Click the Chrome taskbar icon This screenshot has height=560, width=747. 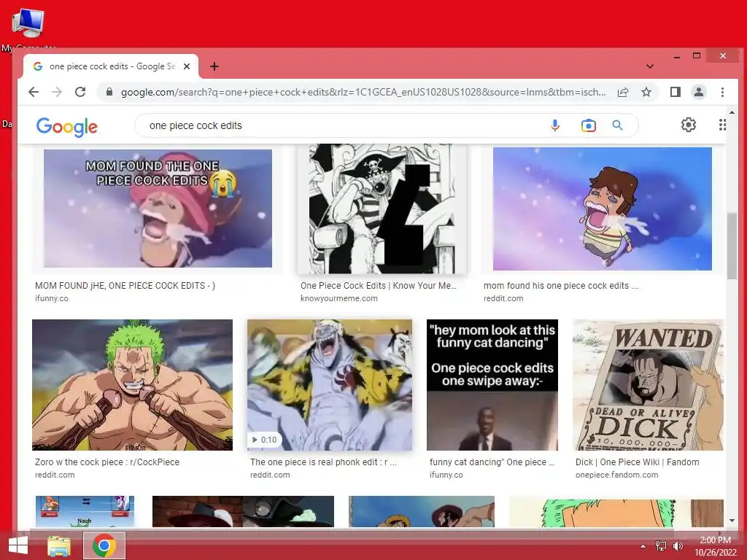pos(104,545)
